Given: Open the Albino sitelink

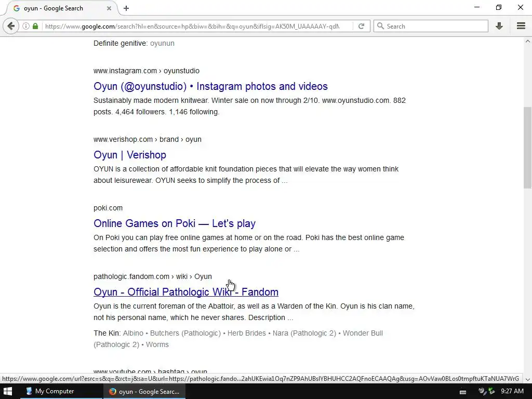Looking at the screenshot, I should point(133,333).
